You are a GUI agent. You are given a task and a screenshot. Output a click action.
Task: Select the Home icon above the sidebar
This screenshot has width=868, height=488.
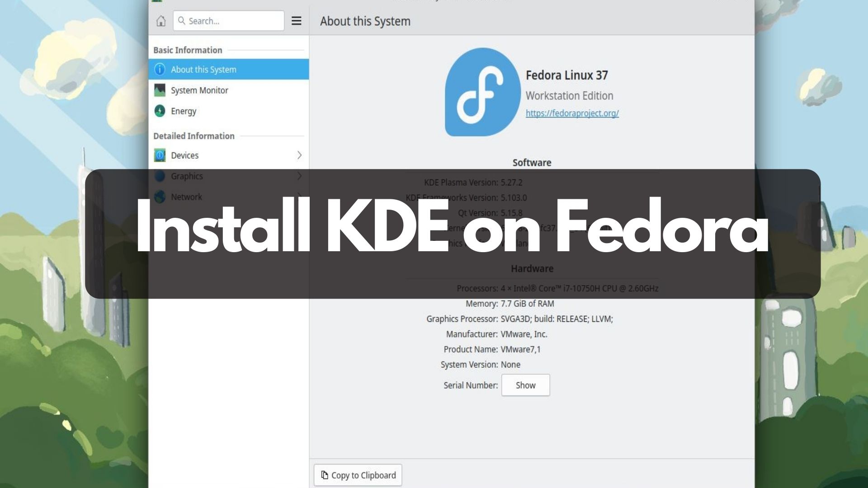coord(160,20)
